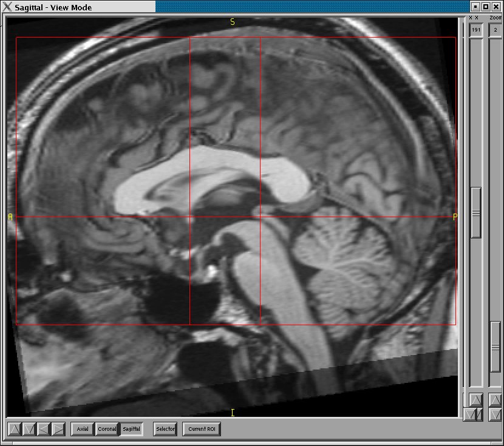Click the down arrow navigation button
Screen dimensions: 504x446
(x=29, y=430)
